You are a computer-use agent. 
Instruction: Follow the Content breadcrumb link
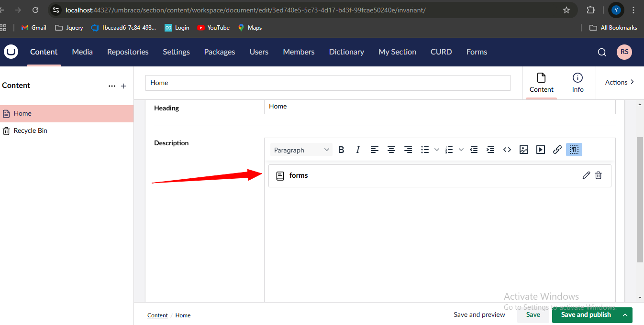(x=157, y=315)
